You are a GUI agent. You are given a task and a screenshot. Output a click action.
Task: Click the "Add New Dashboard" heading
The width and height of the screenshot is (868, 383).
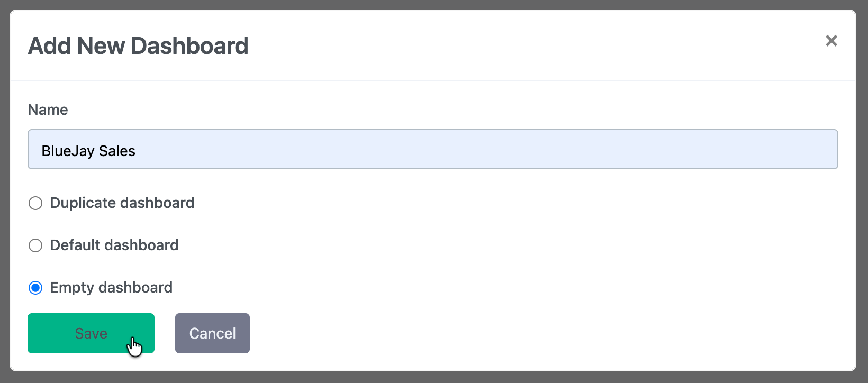(138, 46)
